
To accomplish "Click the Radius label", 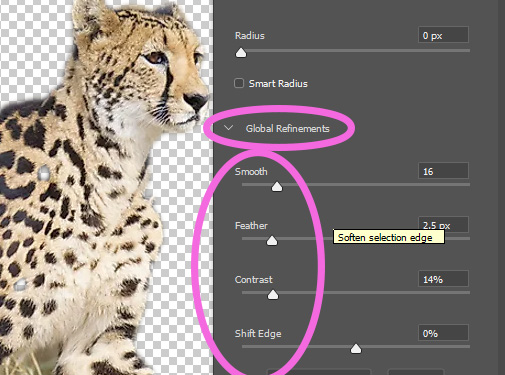I will [250, 35].
